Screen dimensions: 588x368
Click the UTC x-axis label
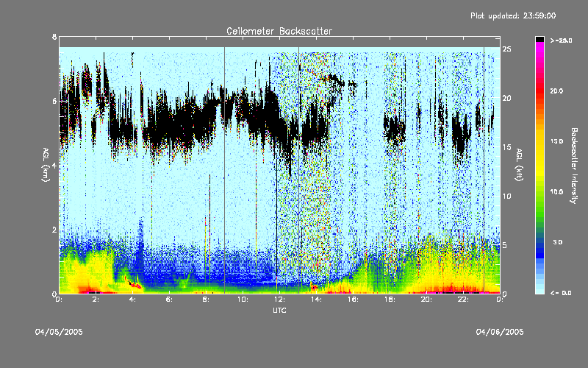point(279,310)
